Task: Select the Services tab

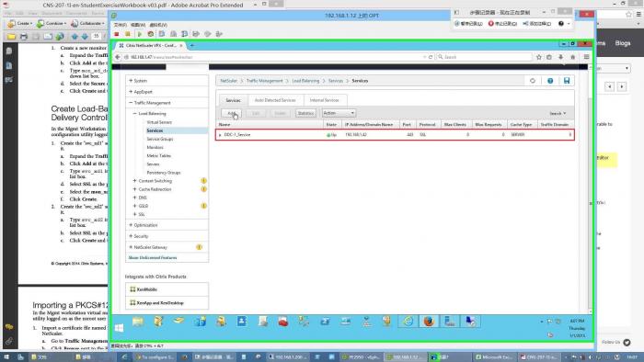Action: pos(233,100)
